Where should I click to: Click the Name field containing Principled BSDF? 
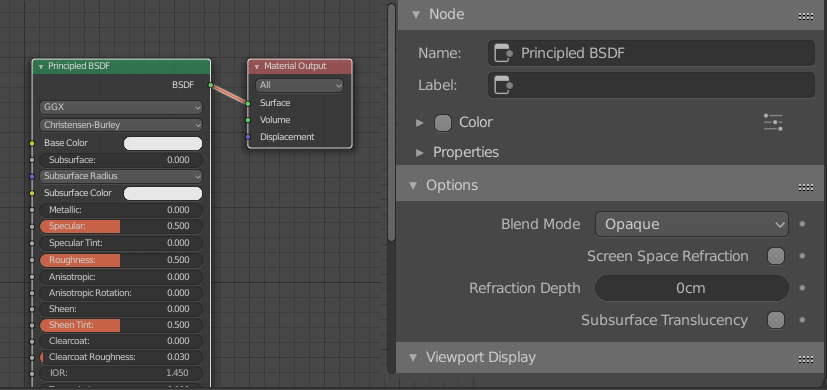tap(651, 53)
